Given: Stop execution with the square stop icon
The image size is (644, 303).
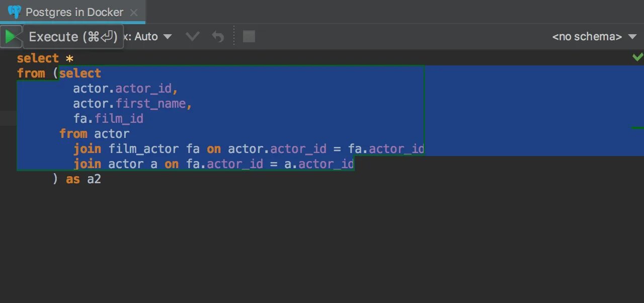Looking at the screenshot, I should 249,36.
